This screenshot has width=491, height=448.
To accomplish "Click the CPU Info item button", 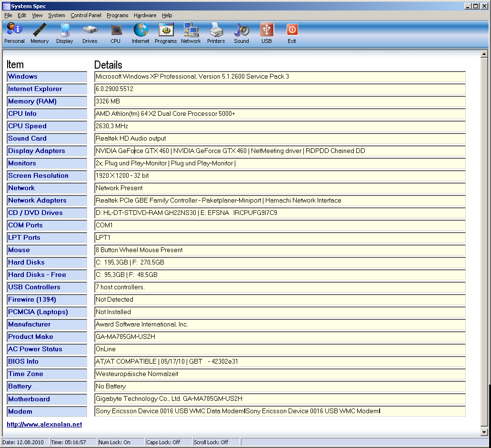I will (47, 114).
